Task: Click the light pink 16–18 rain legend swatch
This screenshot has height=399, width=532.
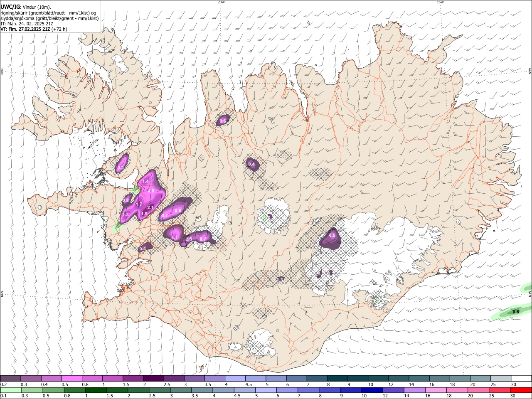Action: [x=436, y=390]
